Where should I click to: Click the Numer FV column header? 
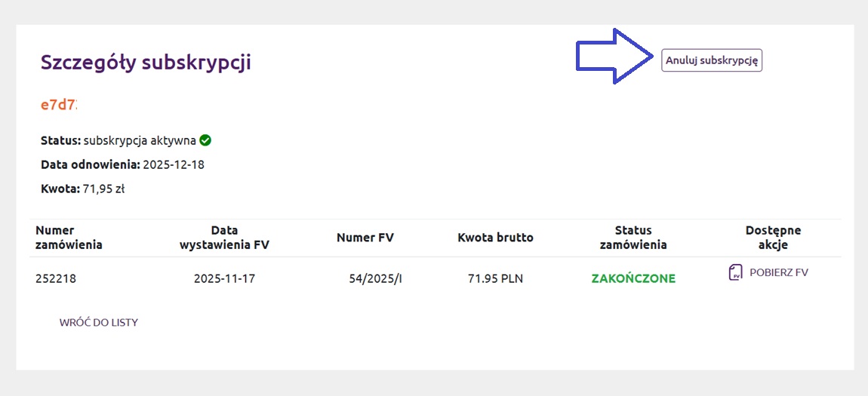point(365,238)
